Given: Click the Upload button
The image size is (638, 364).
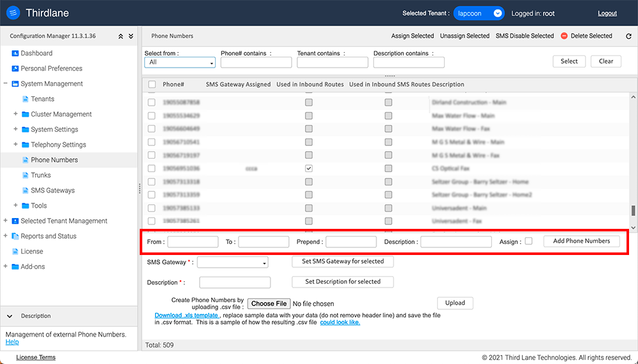Looking at the screenshot, I should coord(455,303).
